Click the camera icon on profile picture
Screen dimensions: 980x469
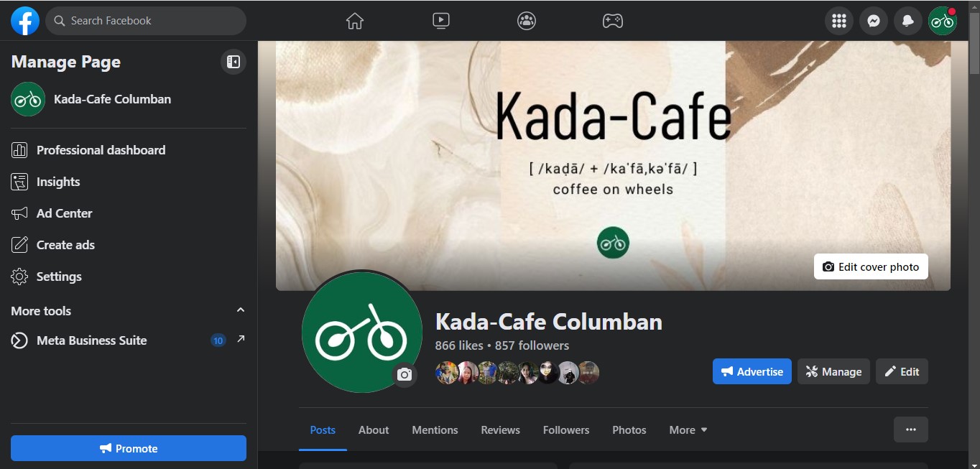click(x=405, y=374)
